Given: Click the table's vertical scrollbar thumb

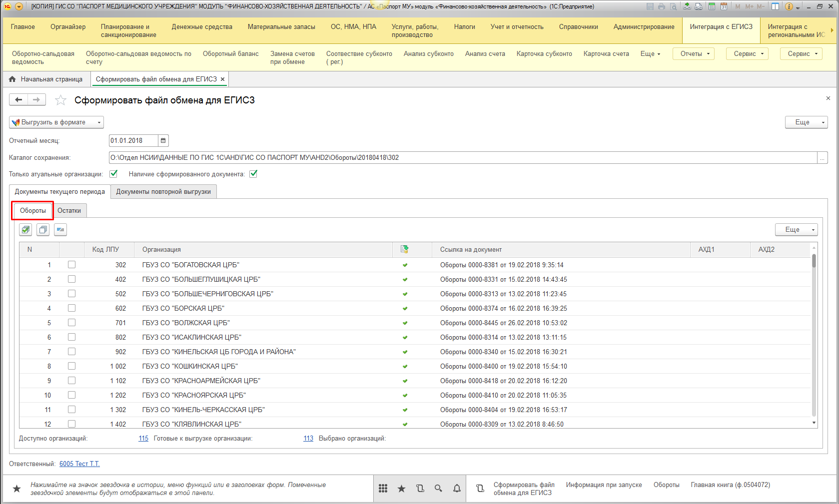Looking at the screenshot, I should point(814,261).
